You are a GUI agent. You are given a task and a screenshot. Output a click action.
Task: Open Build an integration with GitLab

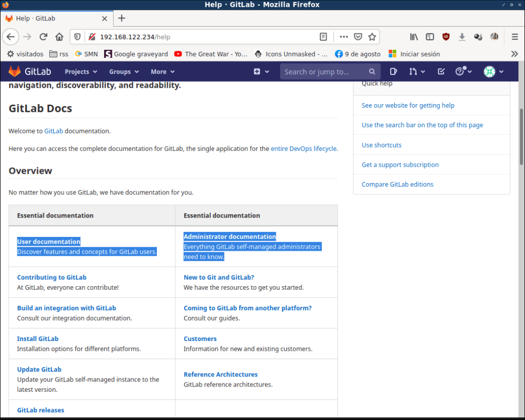point(66,308)
